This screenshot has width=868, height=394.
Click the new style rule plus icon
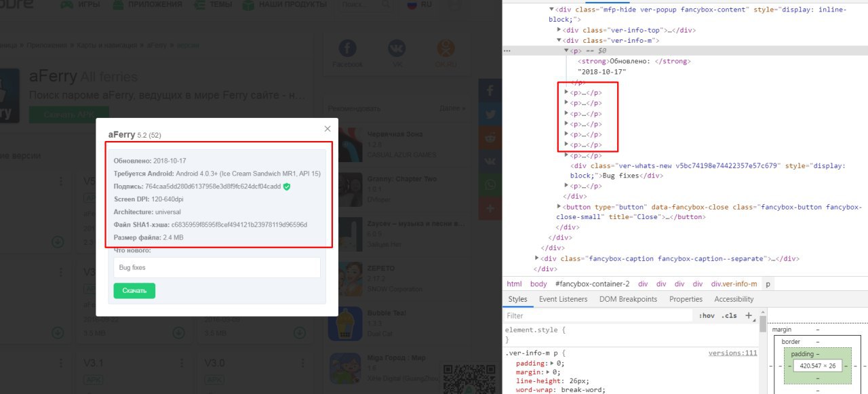[749, 315]
